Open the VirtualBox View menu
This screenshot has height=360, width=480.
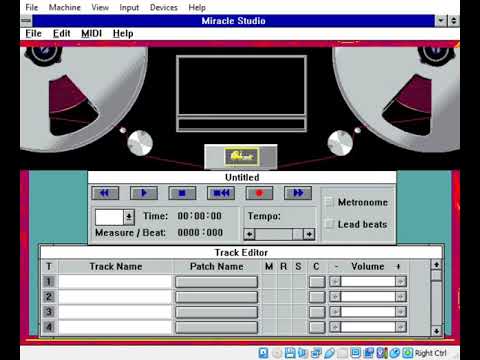coord(100,7)
